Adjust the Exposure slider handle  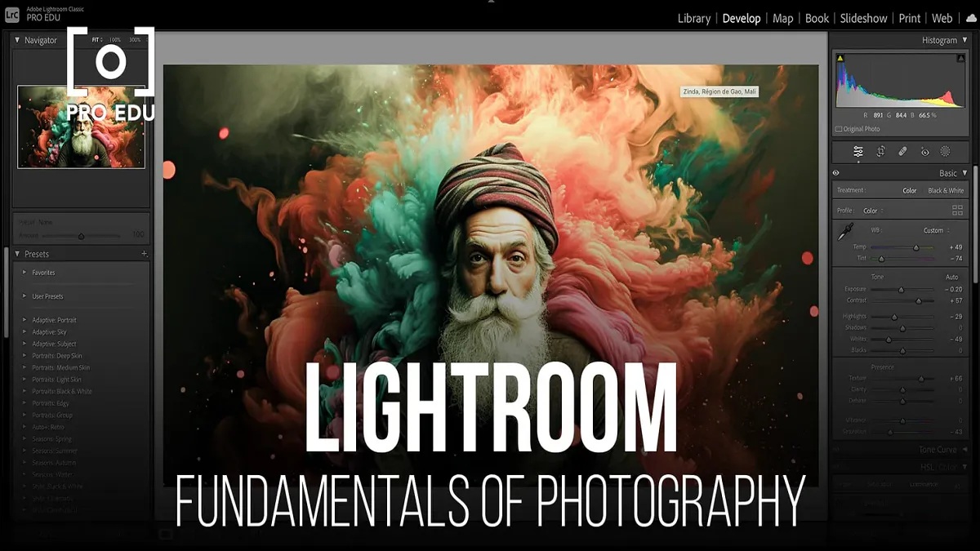click(x=901, y=290)
